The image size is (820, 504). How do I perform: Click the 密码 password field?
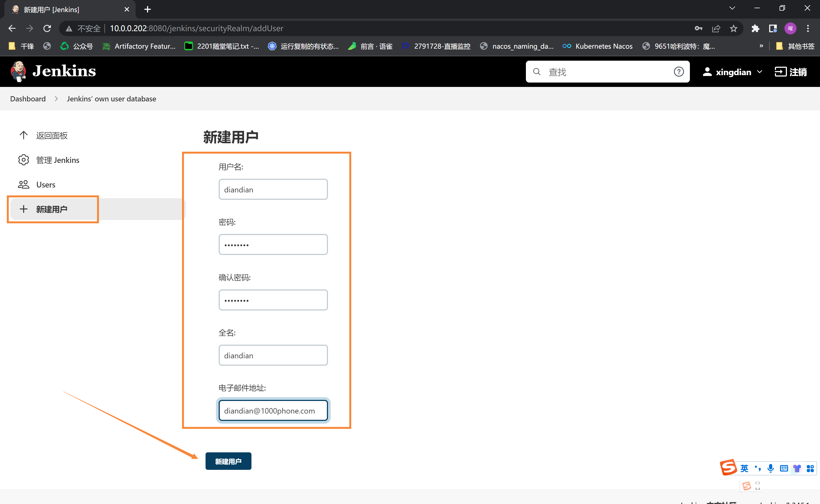pos(273,245)
